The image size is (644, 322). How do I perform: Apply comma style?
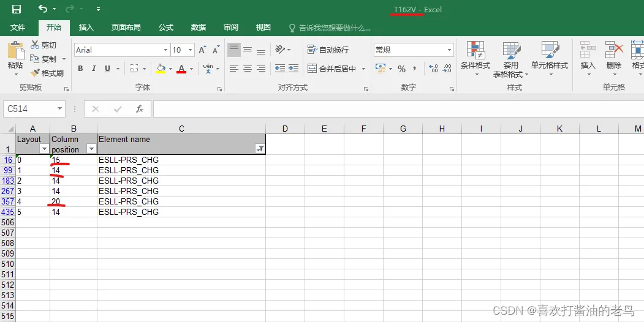click(x=415, y=69)
